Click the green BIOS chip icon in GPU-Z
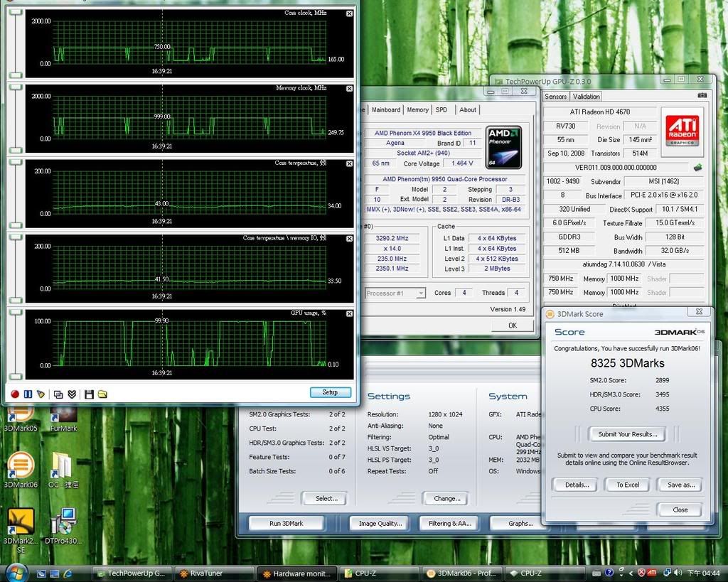728x582 pixels. [698, 168]
